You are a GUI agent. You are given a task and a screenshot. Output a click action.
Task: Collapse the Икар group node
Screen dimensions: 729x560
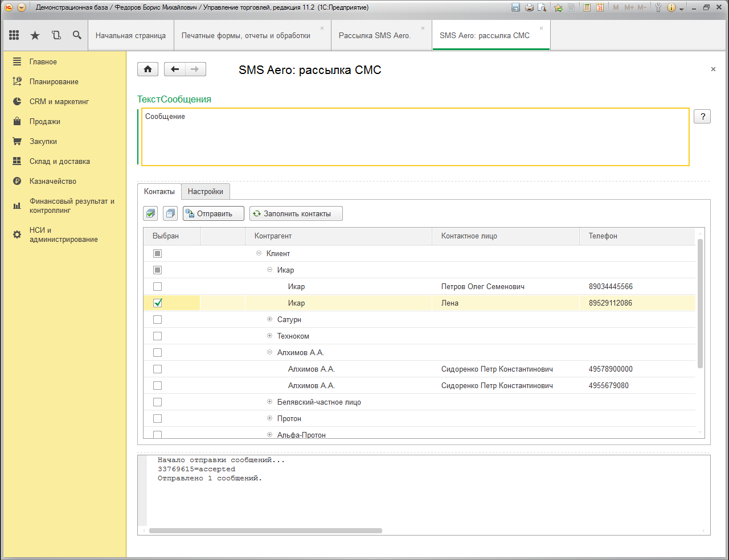[270, 270]
